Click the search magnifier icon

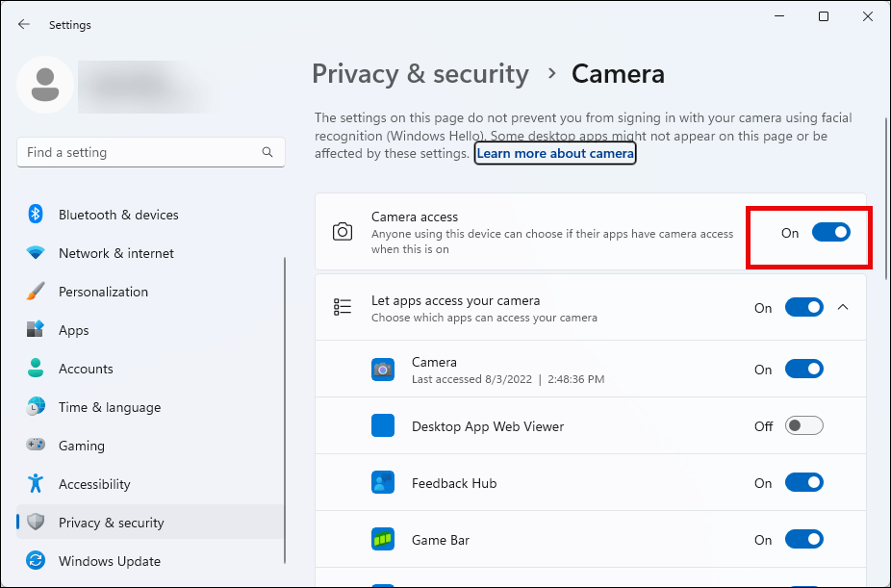pyautogui.click(x=267, y=152)
